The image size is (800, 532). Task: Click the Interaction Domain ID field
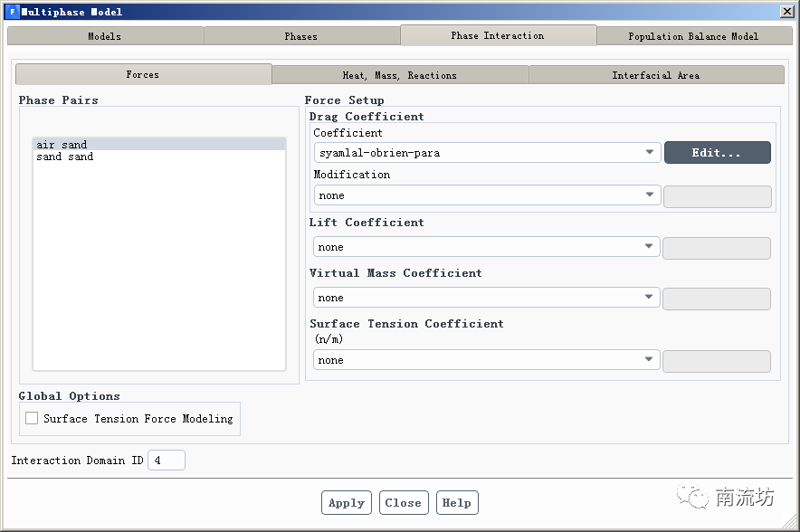[x=167, y=461]
